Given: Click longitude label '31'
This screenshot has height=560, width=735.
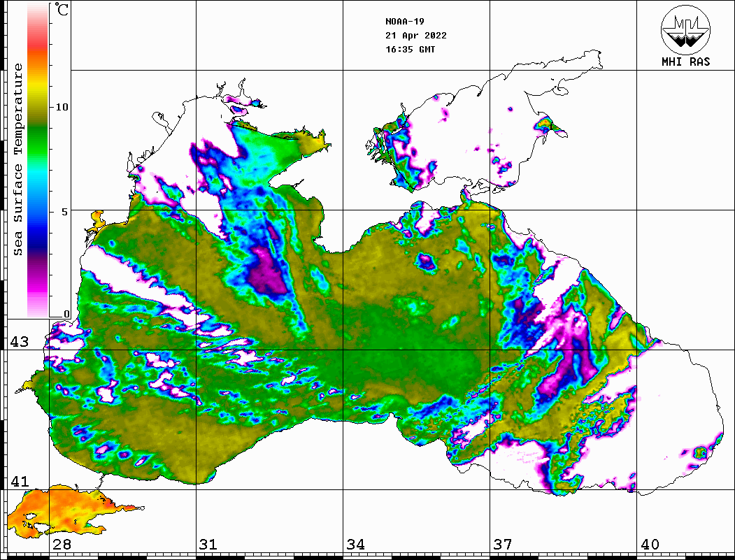Looking at the screenshot, I should pyautogui.click(x=208, y=545).
